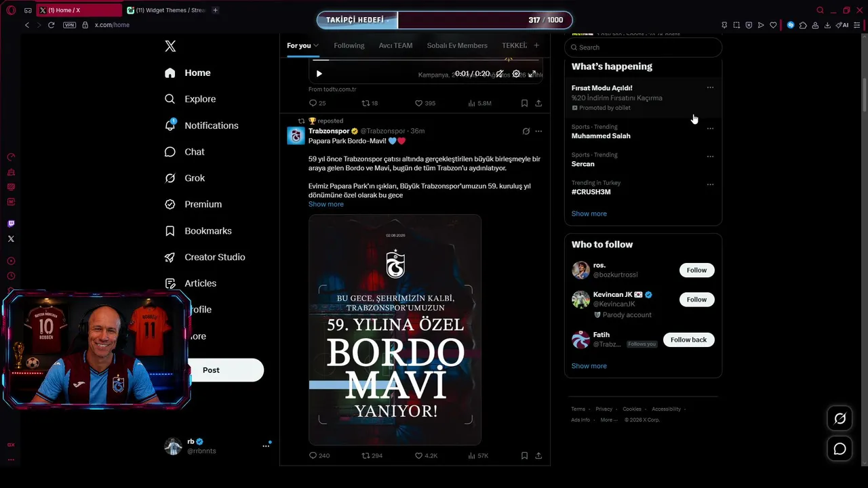Open a new browser tab

click(x=215, y=10)
